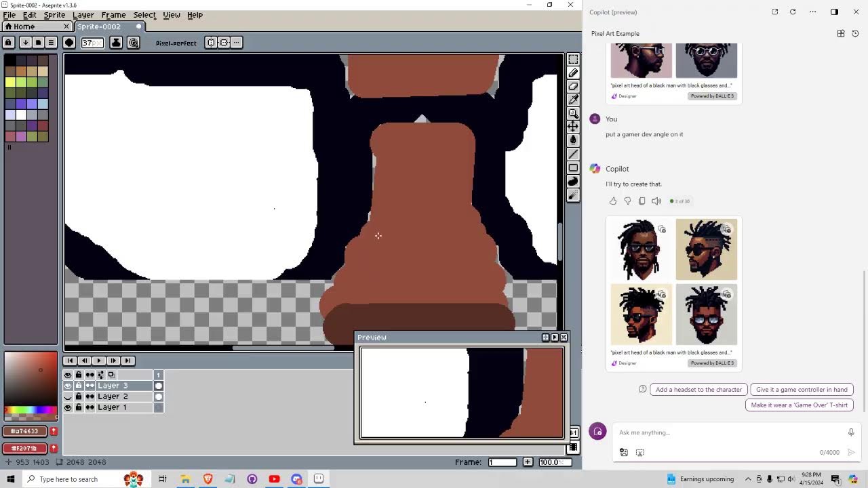Pick the yellow swatch in the palette
The height and width of the screenshot is (488, 868).
point(11,82)
